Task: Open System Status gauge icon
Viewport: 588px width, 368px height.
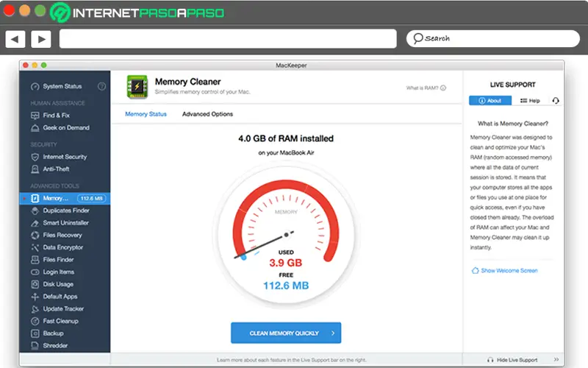Action: [x=35, y=86]
